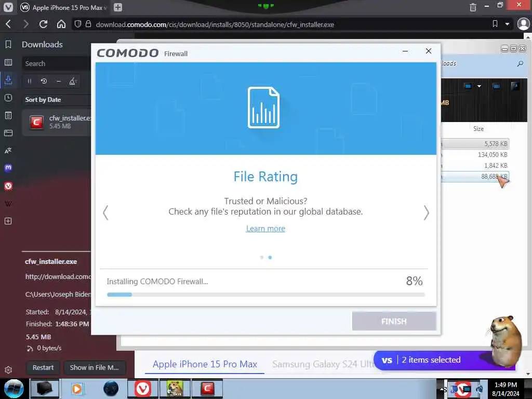Open browser settings gear icon
The image size is (532, 399).
pyautogui.click(x=8, y=370)
